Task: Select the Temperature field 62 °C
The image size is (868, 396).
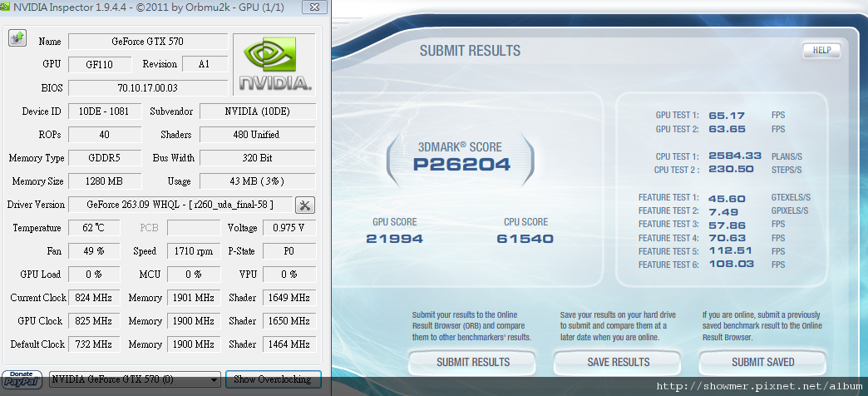Action: pos(94,228)
